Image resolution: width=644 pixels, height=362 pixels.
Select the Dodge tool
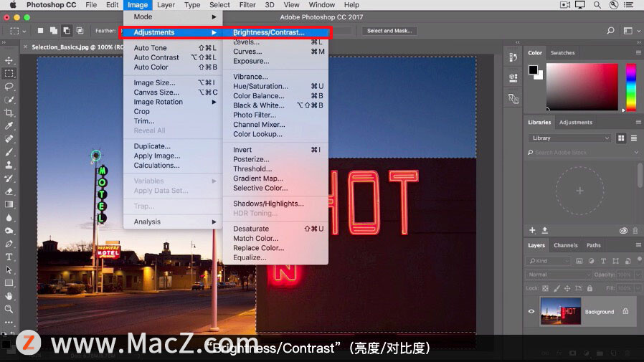(9, 231)
